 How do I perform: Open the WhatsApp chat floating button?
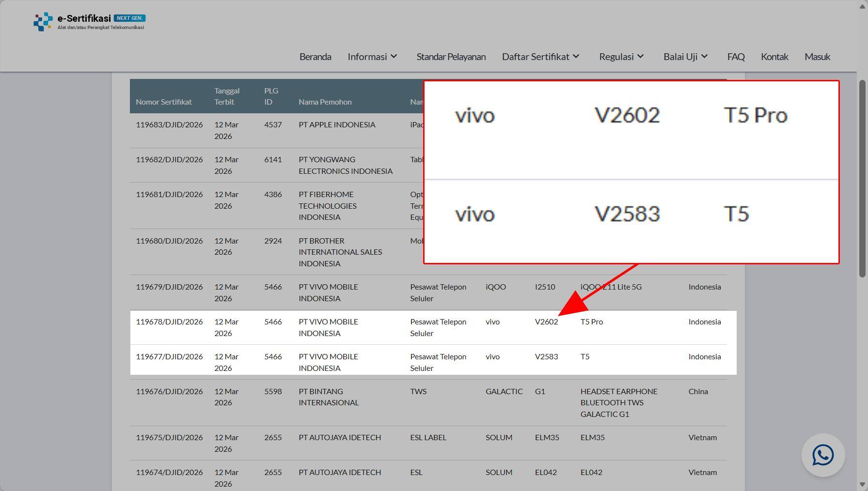point(823,455)
